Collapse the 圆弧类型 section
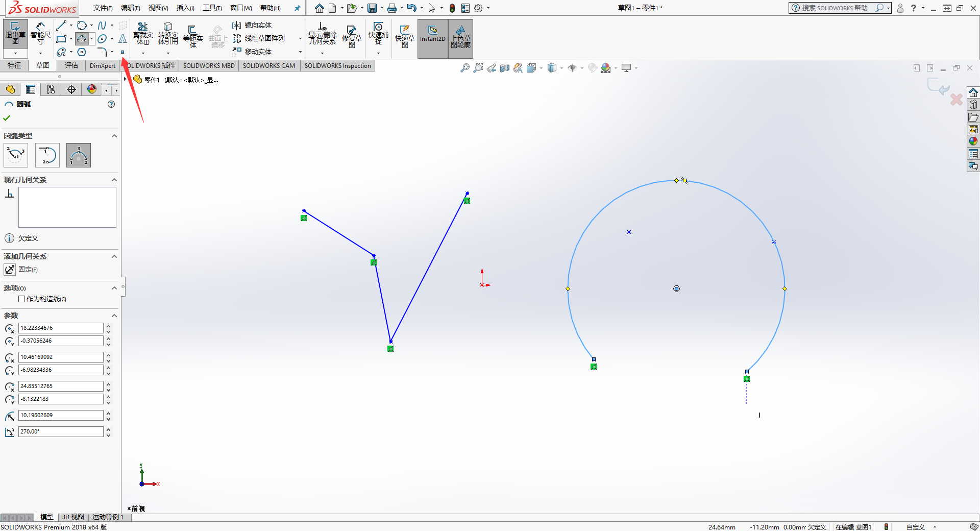This screenshot has width=980, height=531. tap(114, 136)
